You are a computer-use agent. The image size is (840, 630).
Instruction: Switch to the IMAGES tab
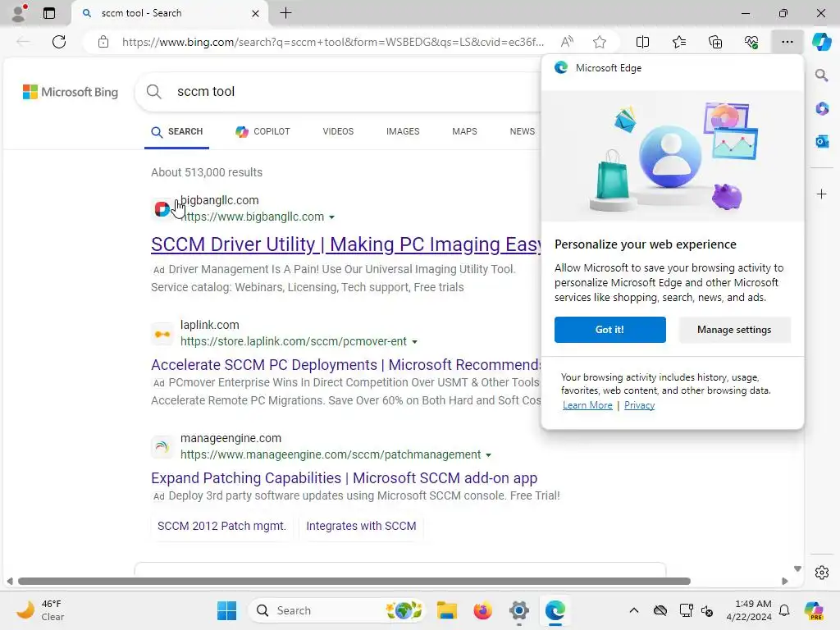pyautogui.click(x=403, y=131)
